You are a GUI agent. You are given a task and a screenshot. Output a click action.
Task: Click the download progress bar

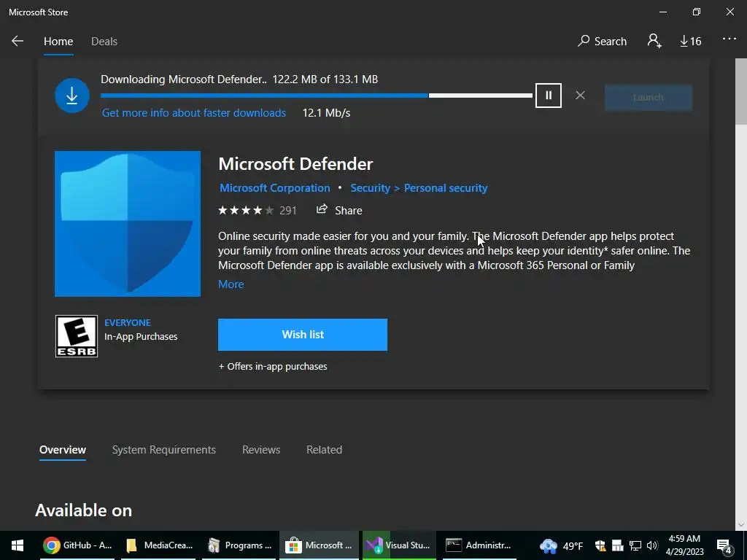pos(317,96)
